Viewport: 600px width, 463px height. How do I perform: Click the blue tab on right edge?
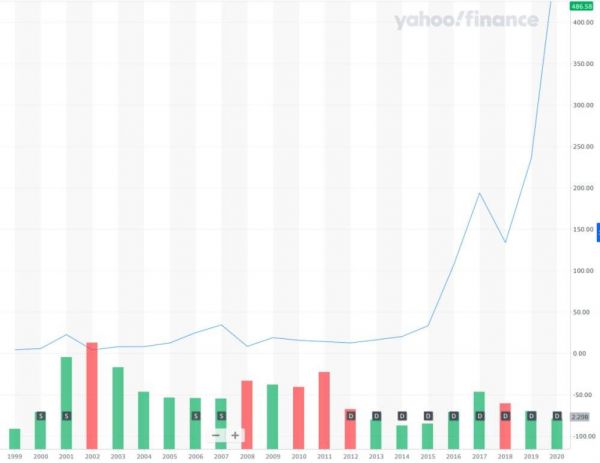click(597, 232)
